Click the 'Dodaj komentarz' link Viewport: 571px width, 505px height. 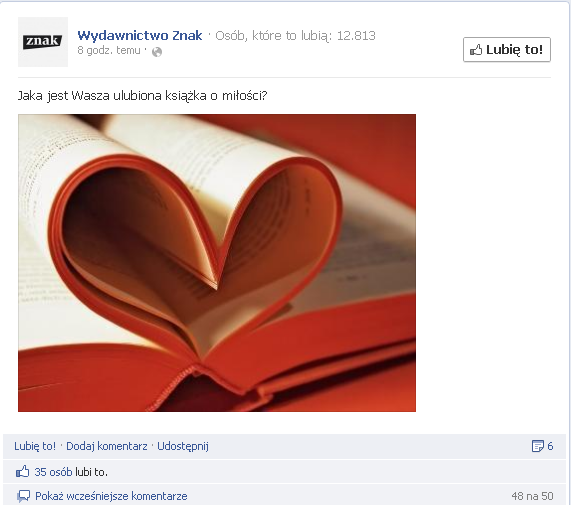[107, 446]
